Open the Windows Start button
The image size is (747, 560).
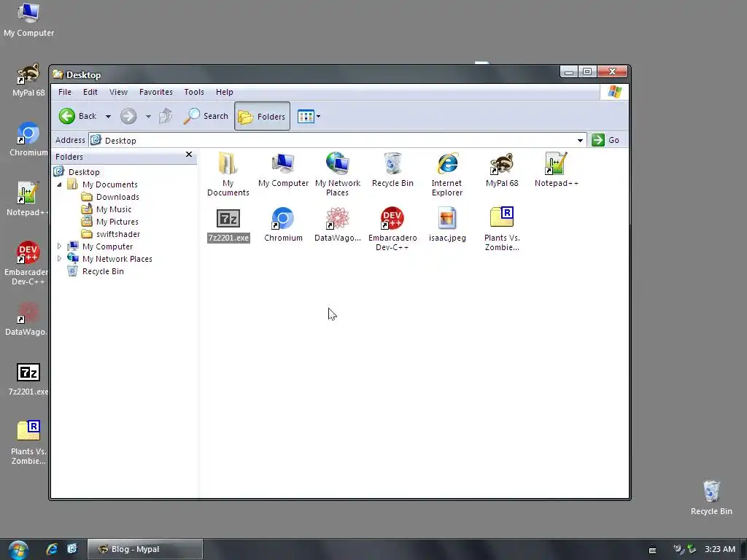(18, 550)
